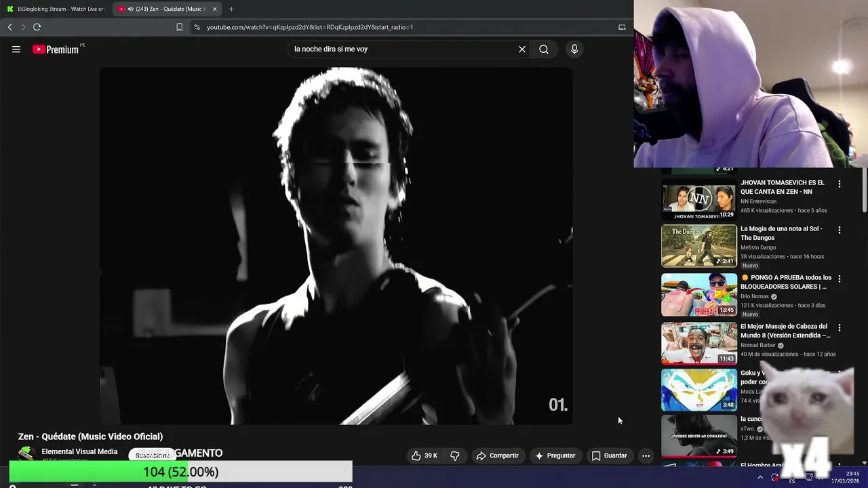Dislike the video with thumbs-down
The image size is (868, 488).
tap(455, 455)
